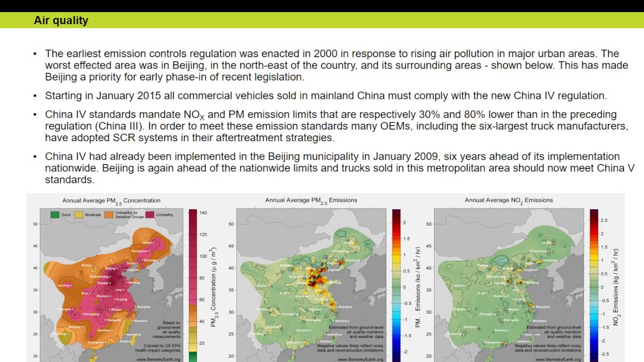Click 'Colored by US EPA health impact categories'

point(158,348)
